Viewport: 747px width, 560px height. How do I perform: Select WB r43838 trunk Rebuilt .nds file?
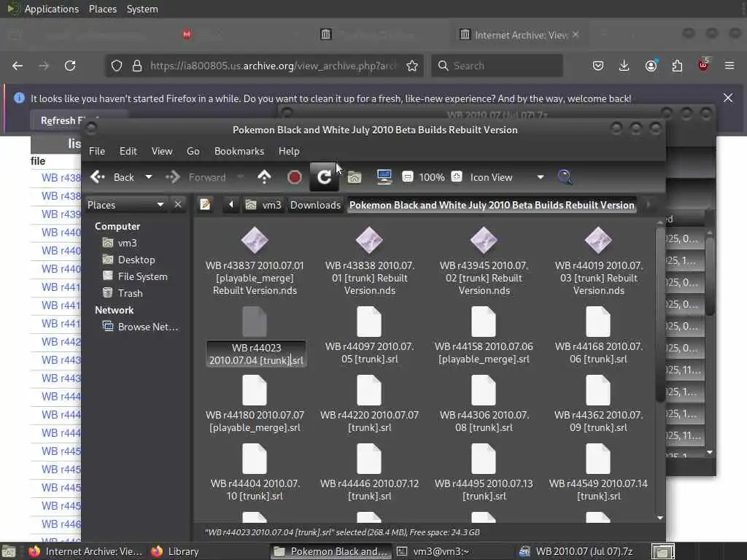point(369,261)
